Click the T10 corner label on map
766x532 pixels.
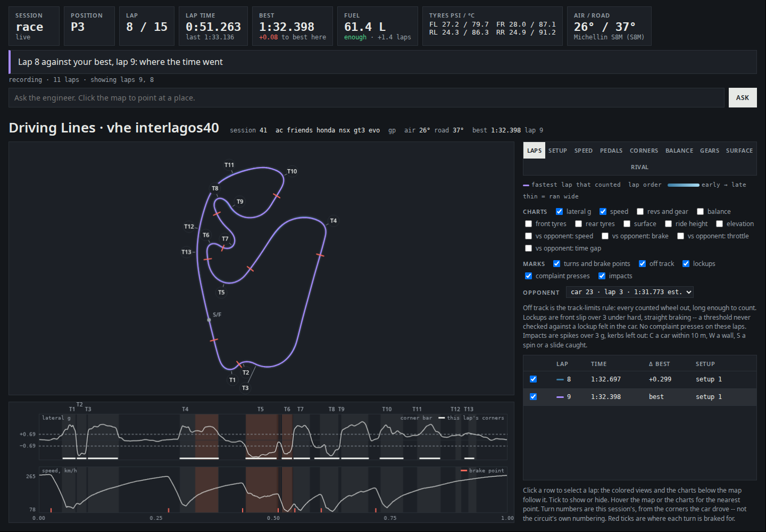(292, 171)
